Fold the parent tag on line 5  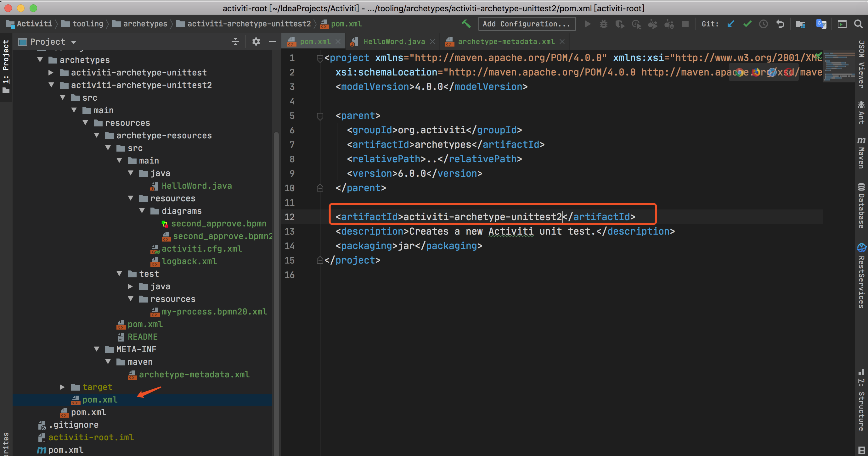tap(320, 116)
